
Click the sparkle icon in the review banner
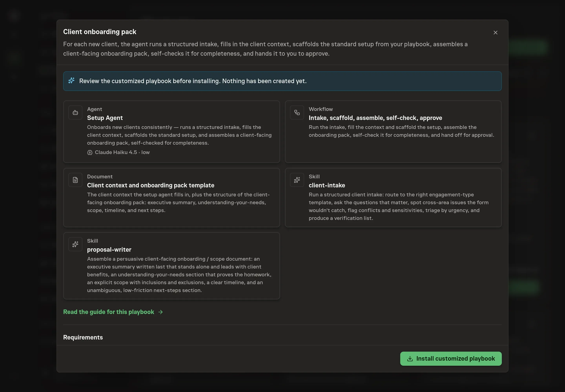coord(71,81)
